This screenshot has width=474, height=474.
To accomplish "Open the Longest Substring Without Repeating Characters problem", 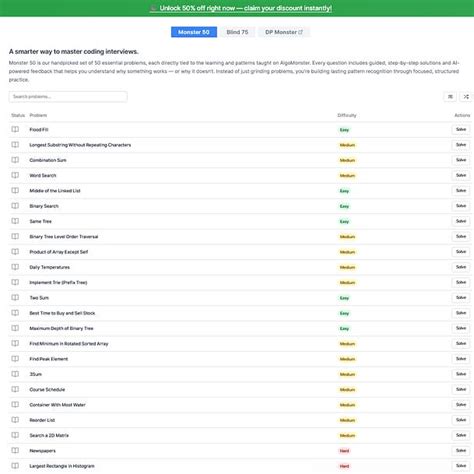I will (80, 145).
